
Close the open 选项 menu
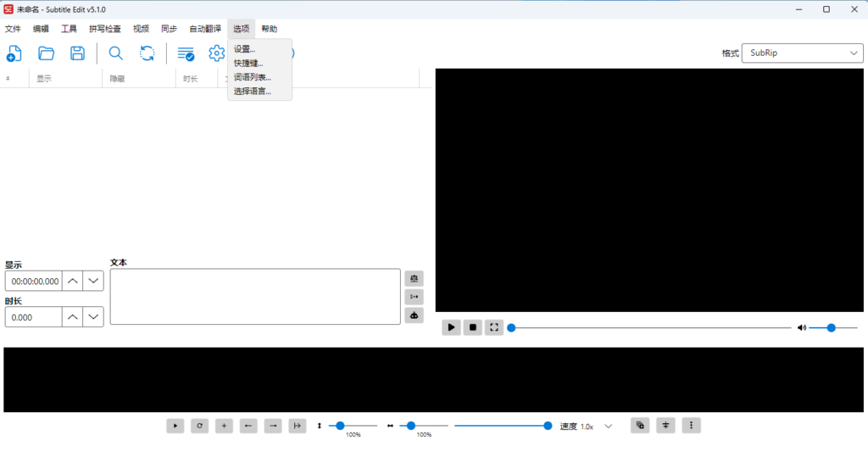point(242,29)
